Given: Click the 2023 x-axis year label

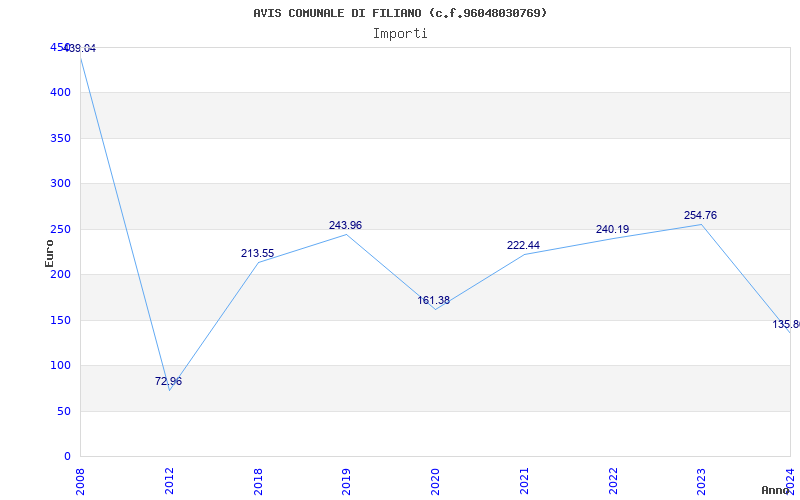Looking at the screenshot, I should [702, 481].
